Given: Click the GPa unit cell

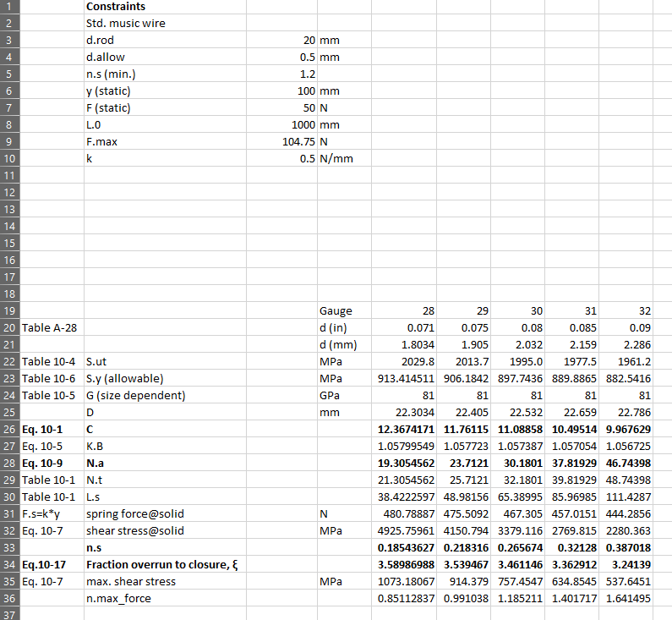Looking at the screenshot, I should pos(344,395).
